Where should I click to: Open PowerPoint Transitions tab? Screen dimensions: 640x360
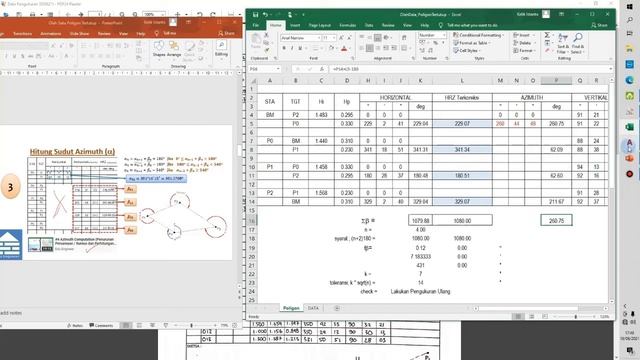click(x=22, y=33)
